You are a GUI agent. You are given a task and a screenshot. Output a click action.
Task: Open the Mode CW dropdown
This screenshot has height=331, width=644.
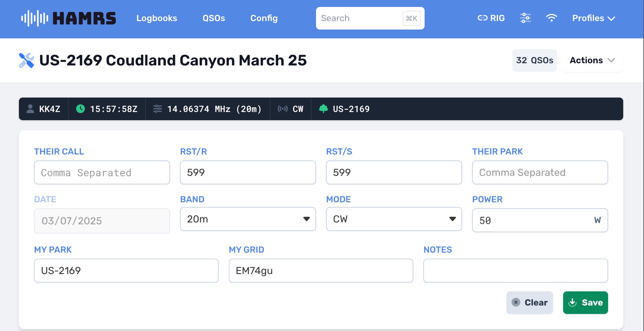tap(394, 219)
